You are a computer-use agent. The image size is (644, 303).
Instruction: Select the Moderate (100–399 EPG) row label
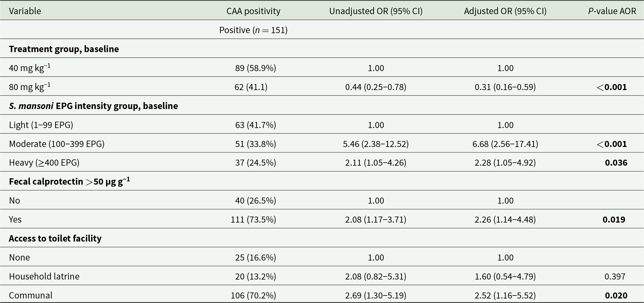click(x=57, y=144)
